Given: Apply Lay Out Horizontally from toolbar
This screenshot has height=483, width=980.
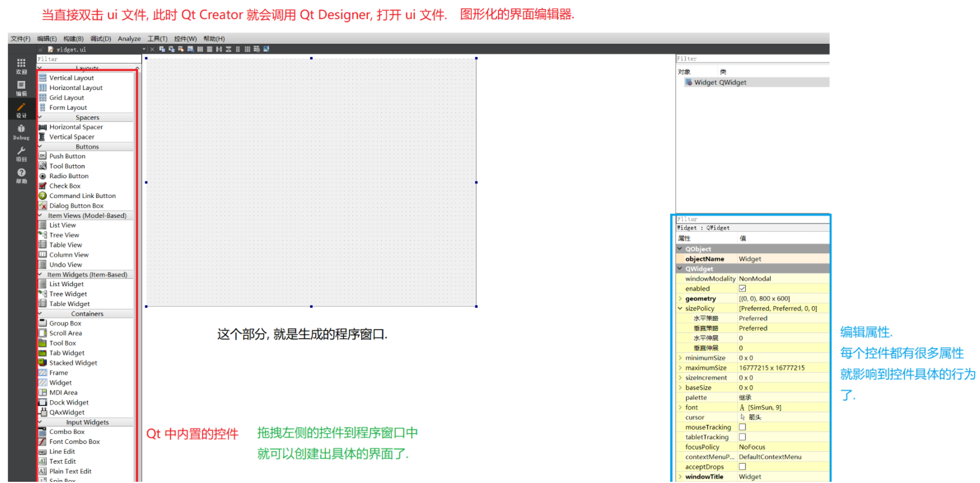Looking at the screenshot, I should click(200, 49).
